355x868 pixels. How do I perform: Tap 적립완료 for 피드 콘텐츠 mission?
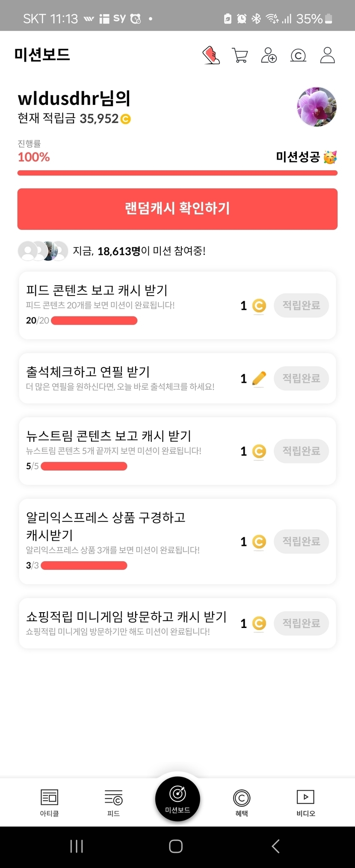pyautogui.click(x=301, y=305)
